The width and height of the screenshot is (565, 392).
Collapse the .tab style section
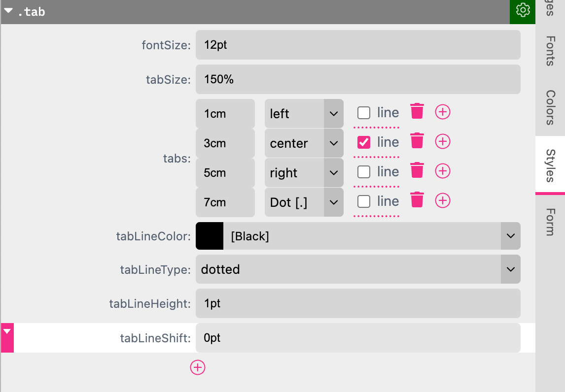tap(8, 11)
